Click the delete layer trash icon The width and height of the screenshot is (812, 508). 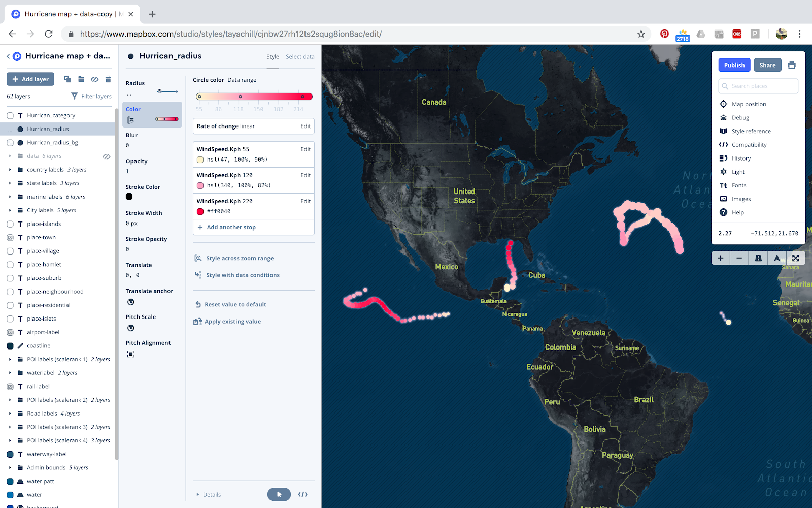click(108, 79)
